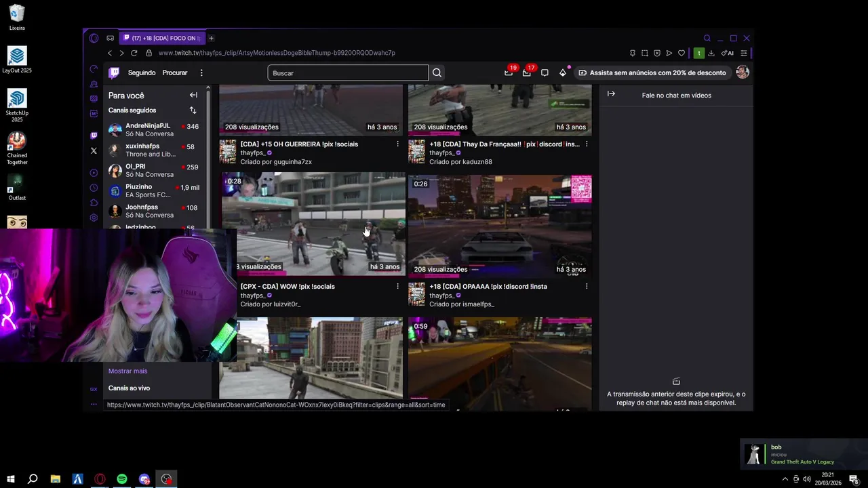The image size is (868, 488).
Task: Open options for CPX - CDA WOW clip
Action: 397,287
